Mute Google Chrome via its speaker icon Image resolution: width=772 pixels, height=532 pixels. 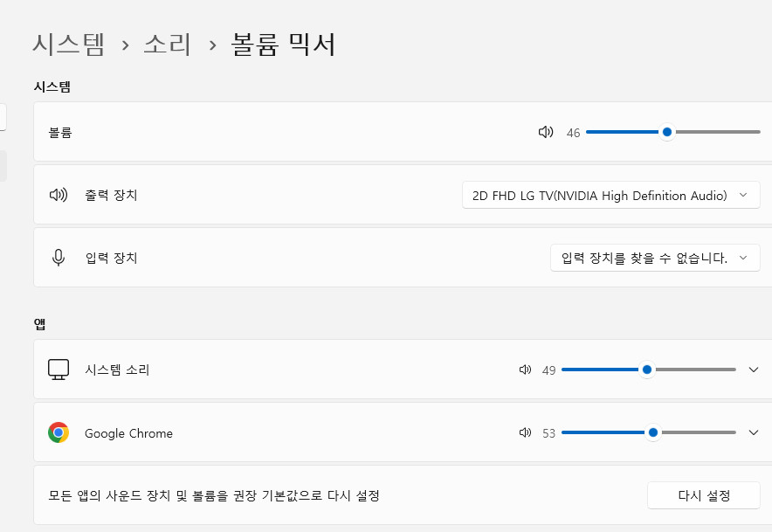point(525,432)
